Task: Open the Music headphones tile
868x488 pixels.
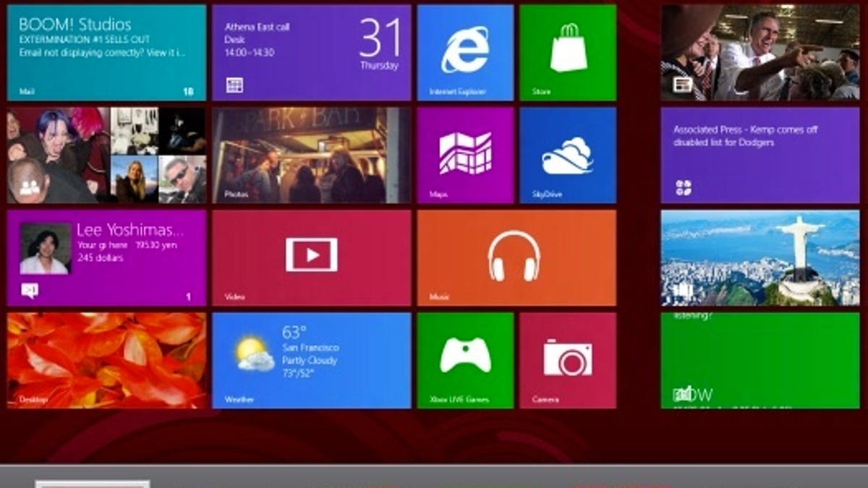Action: point(516,257)
